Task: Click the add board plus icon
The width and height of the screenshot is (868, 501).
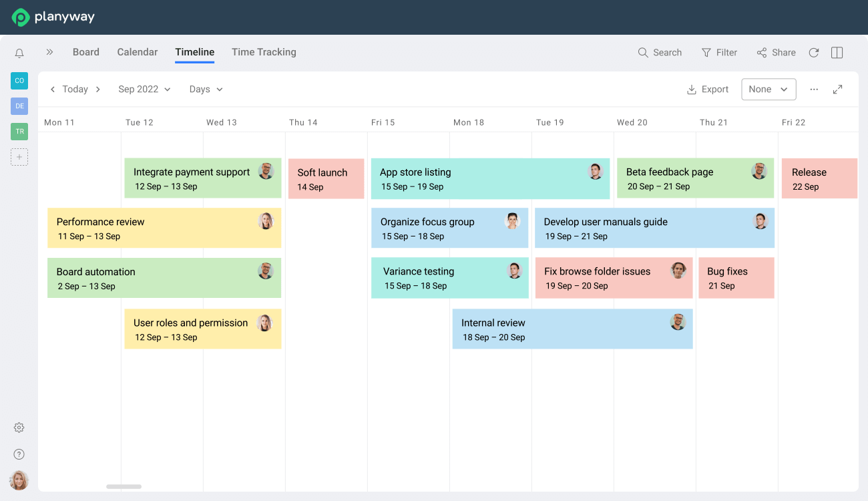Action: pos(19,157)
